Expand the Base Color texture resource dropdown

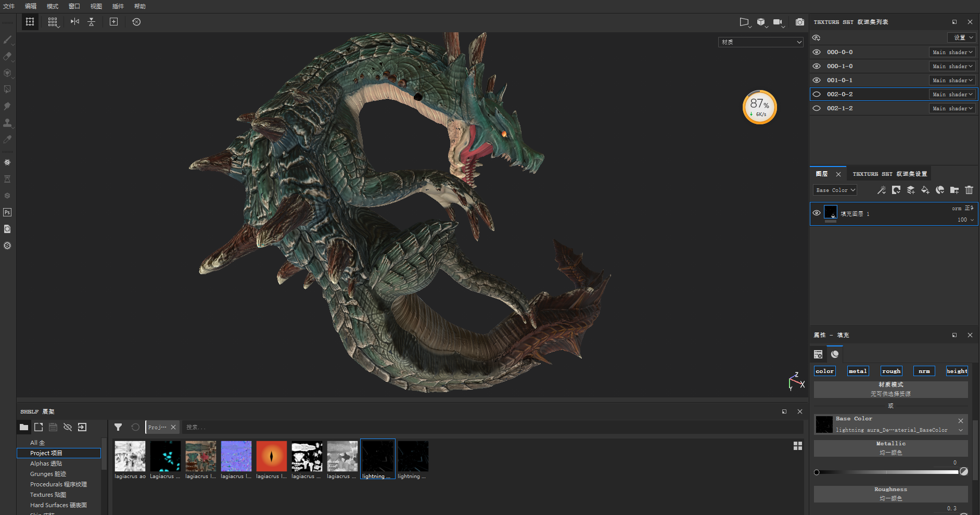[961, 430]
